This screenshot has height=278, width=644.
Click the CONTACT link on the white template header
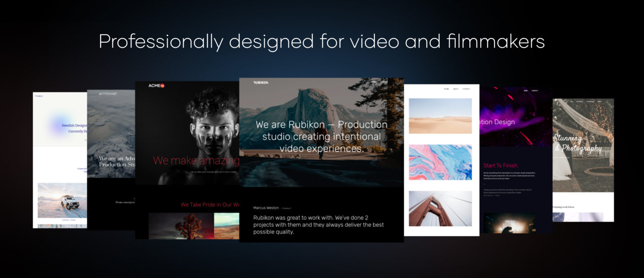(x=467, y=89)
